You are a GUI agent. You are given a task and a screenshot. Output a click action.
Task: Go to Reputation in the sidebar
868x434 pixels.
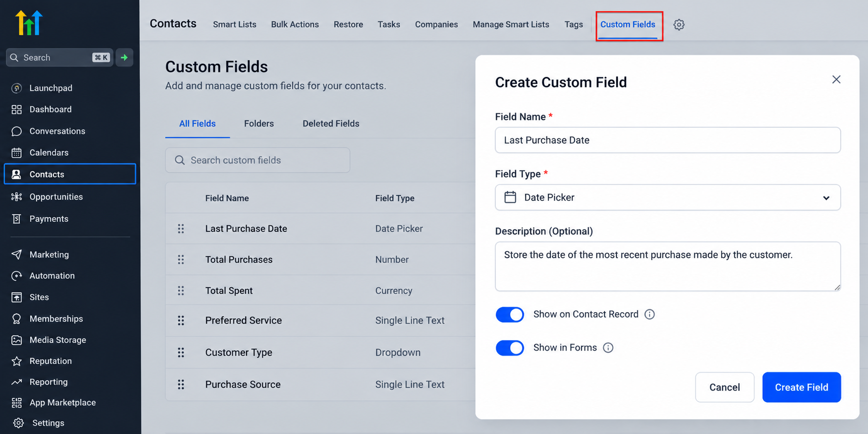point(50,361)
